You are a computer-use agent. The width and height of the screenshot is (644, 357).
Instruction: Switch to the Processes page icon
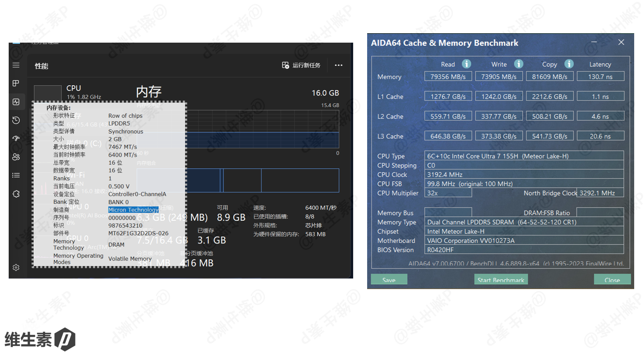(x=16, y=83)
